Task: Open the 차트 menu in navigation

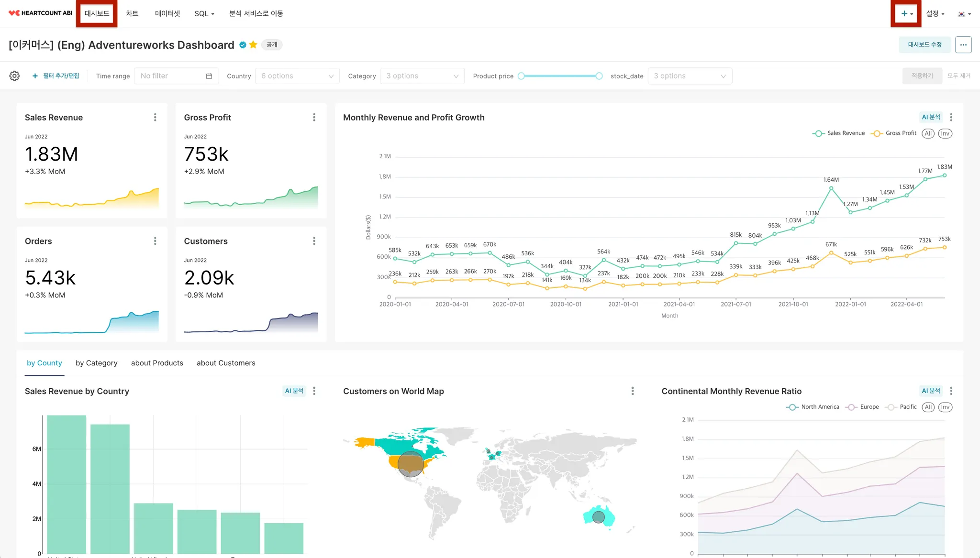Action: click(x=132, y=13)
